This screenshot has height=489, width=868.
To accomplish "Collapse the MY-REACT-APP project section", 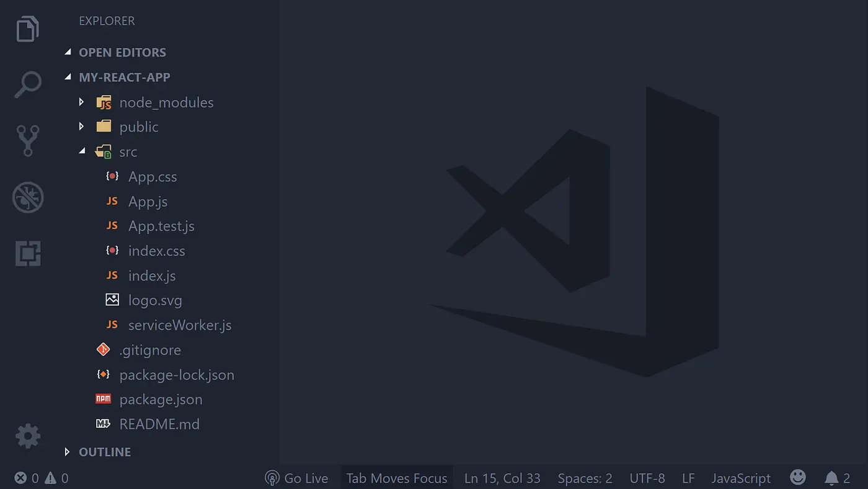I will pyautogui.click(x=68, y=77).
